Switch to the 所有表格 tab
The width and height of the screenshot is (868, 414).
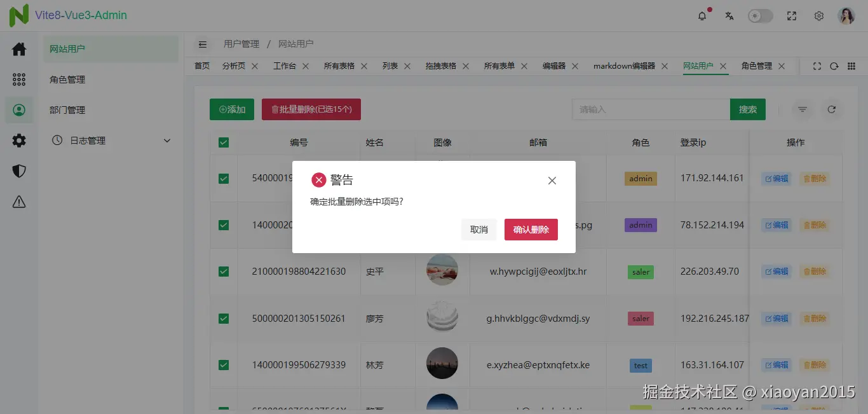click(339, 66)
